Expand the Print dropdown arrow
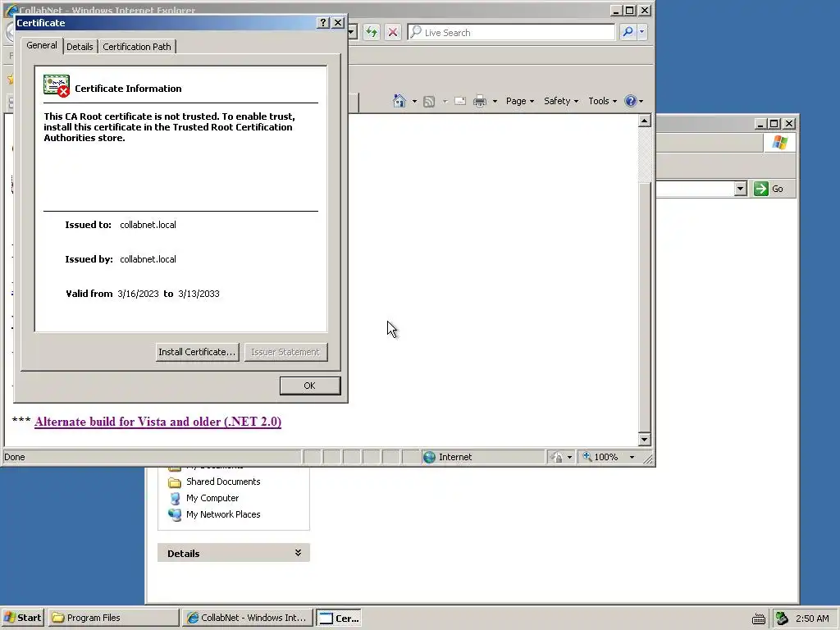The height and width of the screenshot is (630, 840). (495, 101)
